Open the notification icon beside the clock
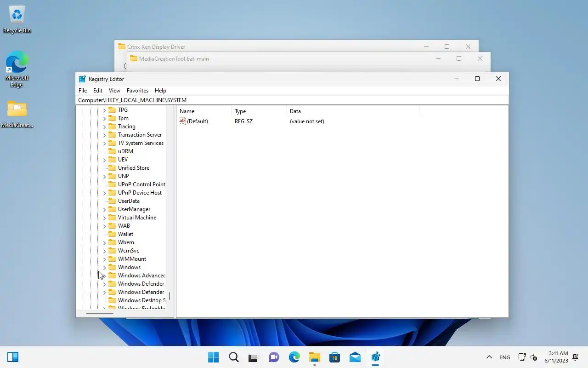 coord(576,357)
